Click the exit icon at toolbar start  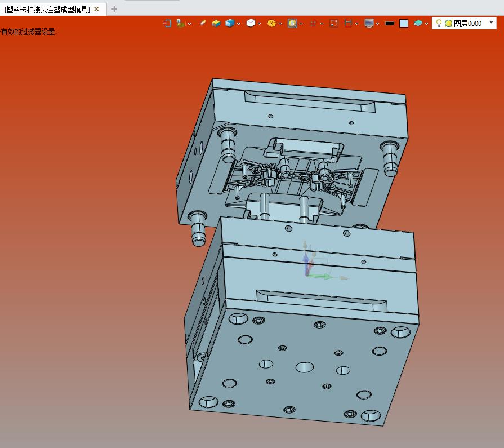167,23
